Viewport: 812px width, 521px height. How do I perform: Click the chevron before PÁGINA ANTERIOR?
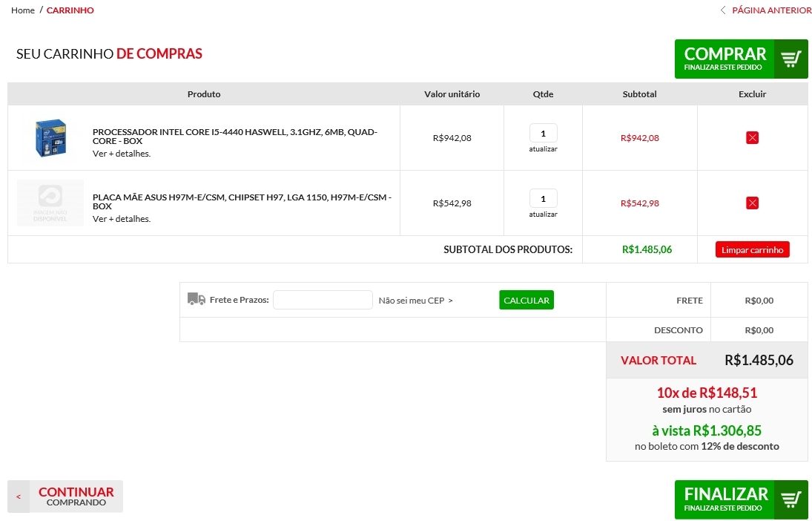point(723,10)
